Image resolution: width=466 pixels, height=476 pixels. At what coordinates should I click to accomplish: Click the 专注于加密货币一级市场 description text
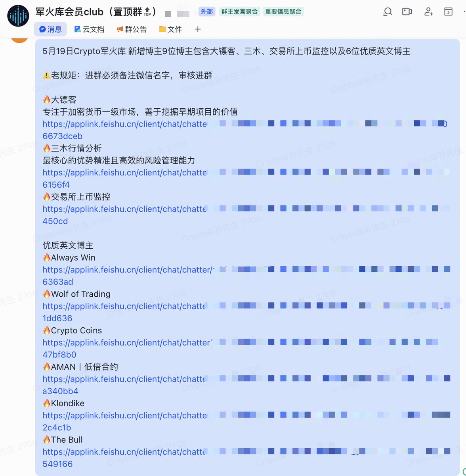140,112
